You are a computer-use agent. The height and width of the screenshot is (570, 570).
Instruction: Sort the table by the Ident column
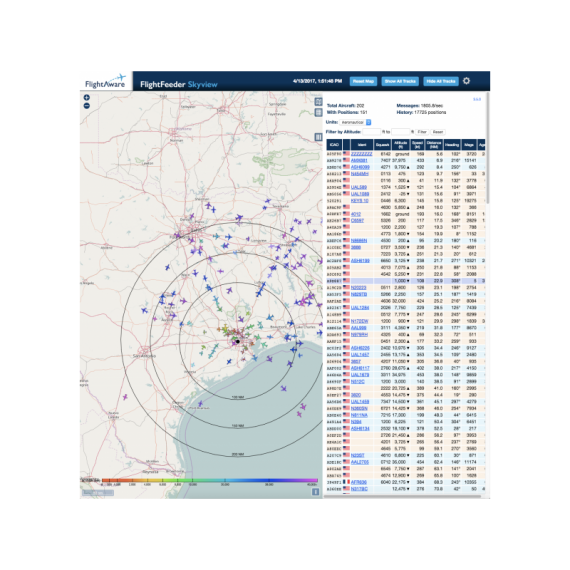[x=362, y=145]
